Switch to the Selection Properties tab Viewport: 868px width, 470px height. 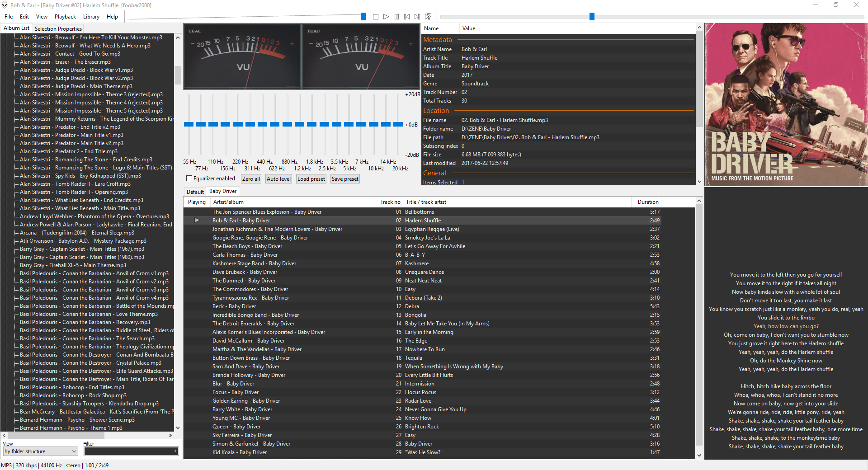point(58,28)
